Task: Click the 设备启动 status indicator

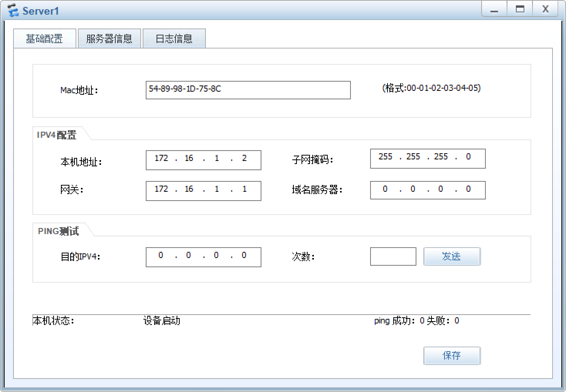Action: coord(162,321)
